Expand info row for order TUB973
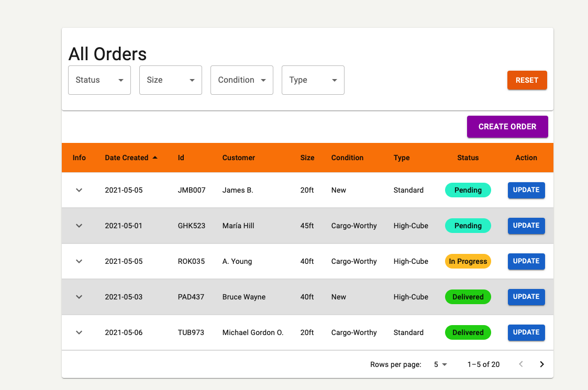This screenshot has width=588, height=390. point(79,332)
